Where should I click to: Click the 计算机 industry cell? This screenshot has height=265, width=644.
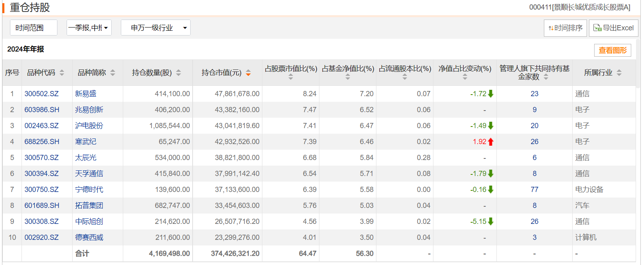click(x=586, y=237)
